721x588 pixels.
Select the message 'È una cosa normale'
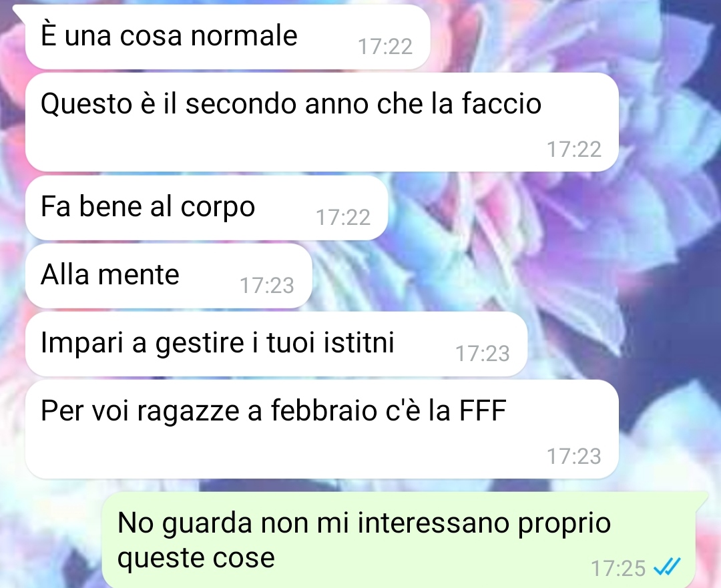227,37
